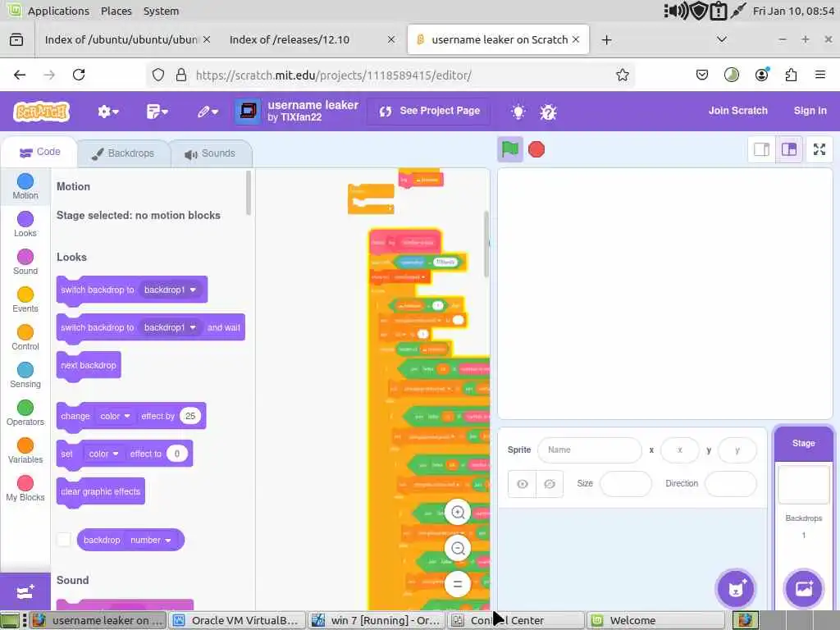Click the Choose a Sprite button
The width and height of the screenshot is (840, 630).
[x=736, y=588]
